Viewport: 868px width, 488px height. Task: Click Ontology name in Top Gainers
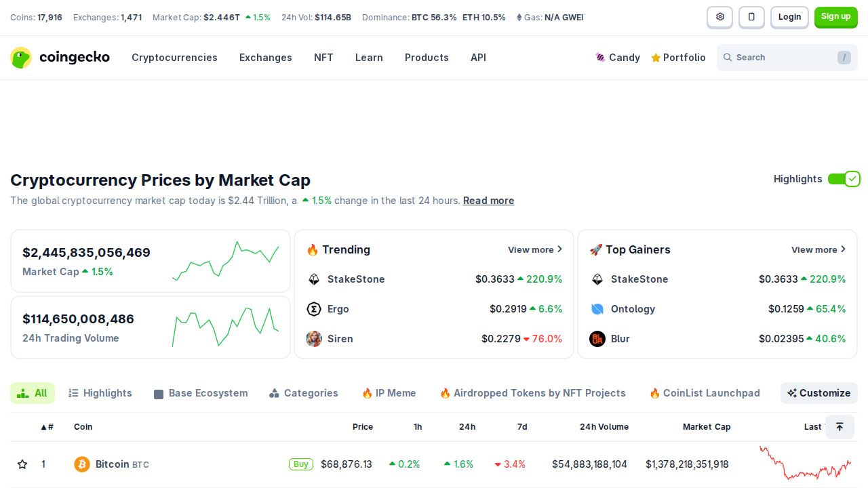pos(633,309)
